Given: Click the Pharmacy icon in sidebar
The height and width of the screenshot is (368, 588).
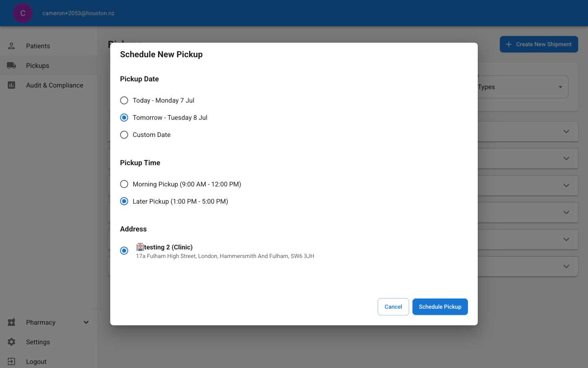Looking at the screenshot, I should pos(11,322).
